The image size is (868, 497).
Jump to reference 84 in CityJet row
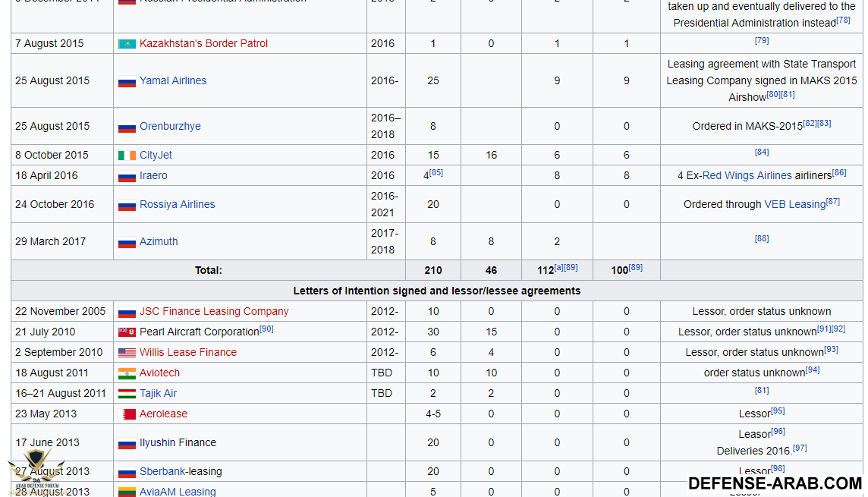762,153
